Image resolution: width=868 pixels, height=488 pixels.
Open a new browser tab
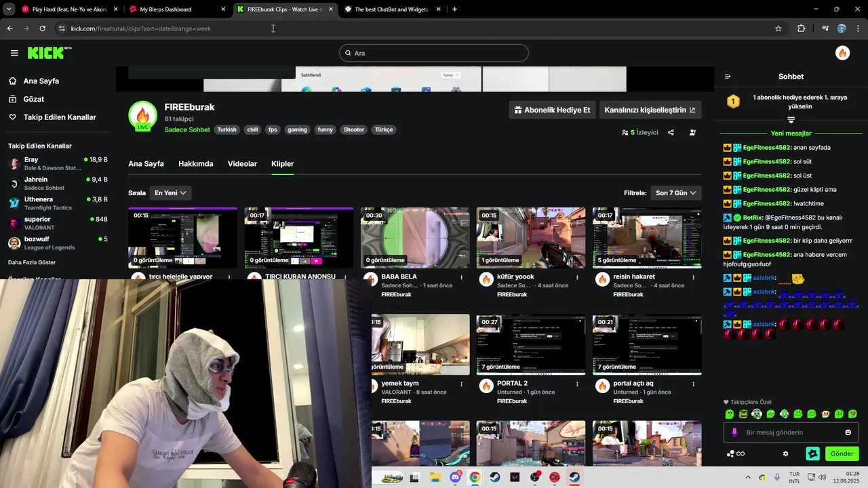[x=454, y=9]
